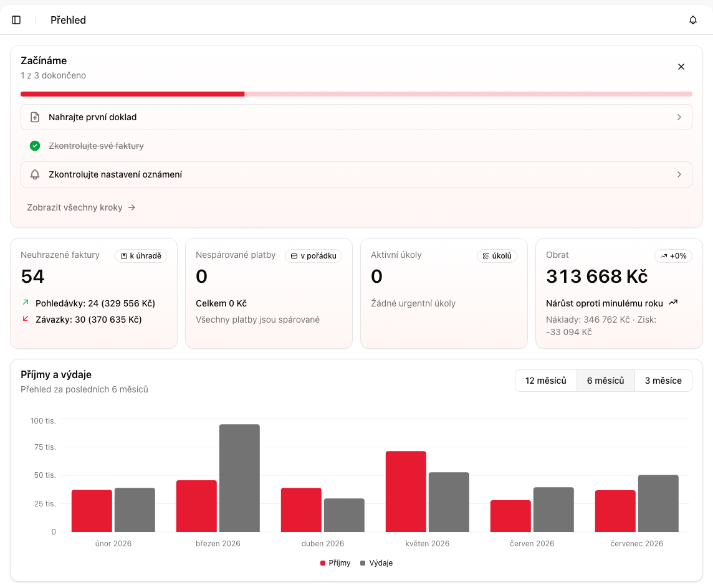Expand chevron on Zkontrolujte nastavení oznámení row
713x588 pixels.
point(679,174)
